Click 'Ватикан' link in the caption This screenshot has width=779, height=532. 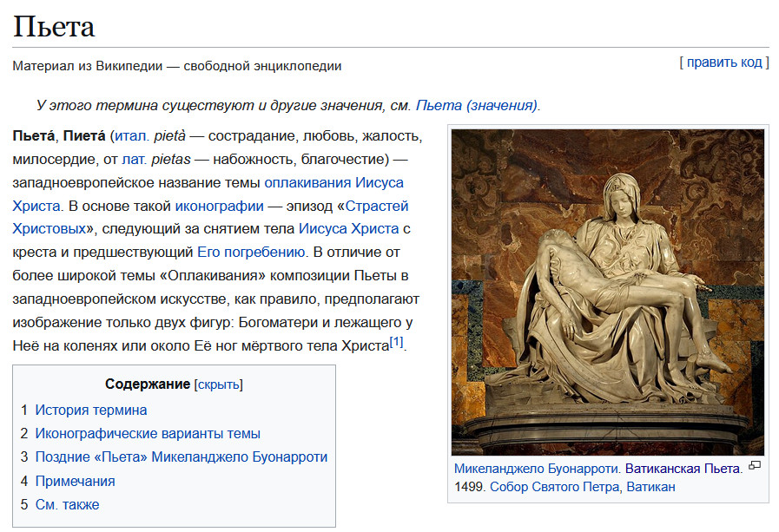(650, 487)
